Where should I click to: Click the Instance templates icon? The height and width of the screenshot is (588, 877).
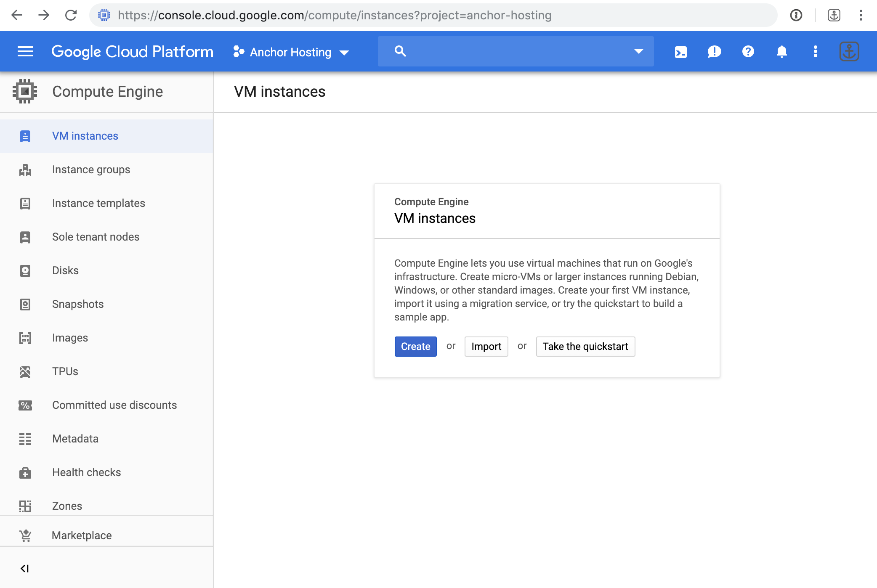point(25,204)
